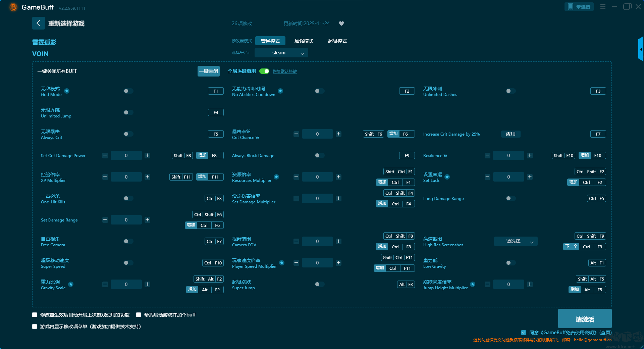
Task: Increase Crit Chance % with plus icon
Action: [x=338, y=134]
